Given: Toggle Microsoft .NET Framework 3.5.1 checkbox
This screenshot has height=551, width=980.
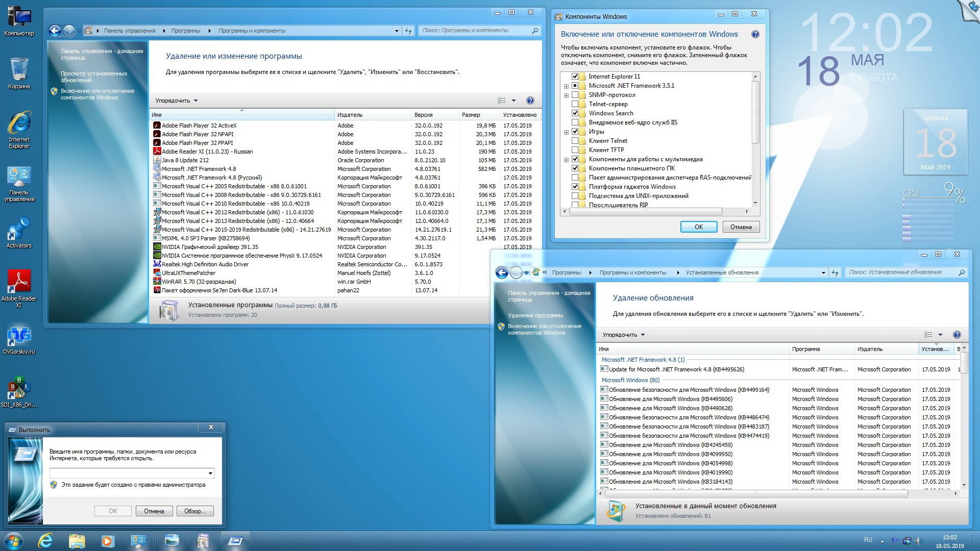Looking at the screenshot, I should 575,86.
